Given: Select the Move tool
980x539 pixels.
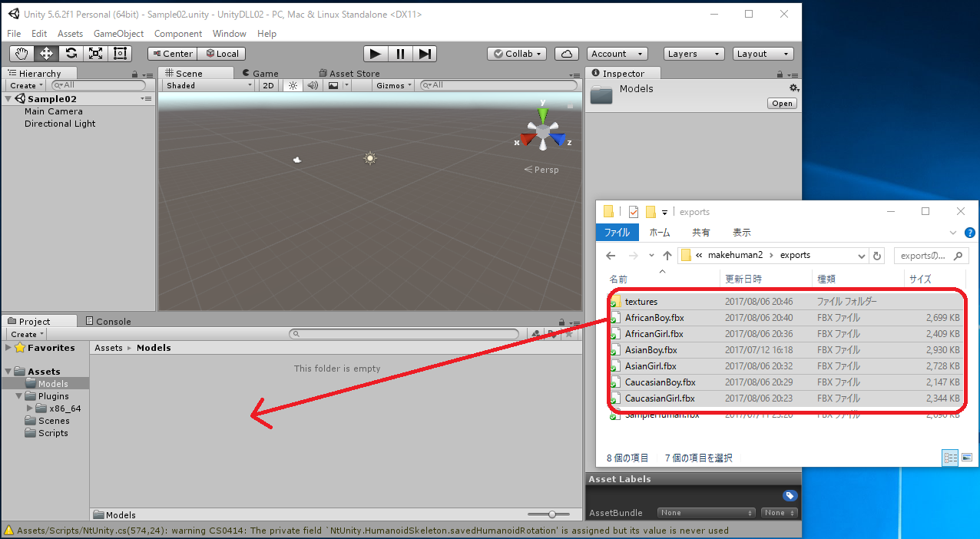Looking at the screenshot, I should click(x=46, y=54).
